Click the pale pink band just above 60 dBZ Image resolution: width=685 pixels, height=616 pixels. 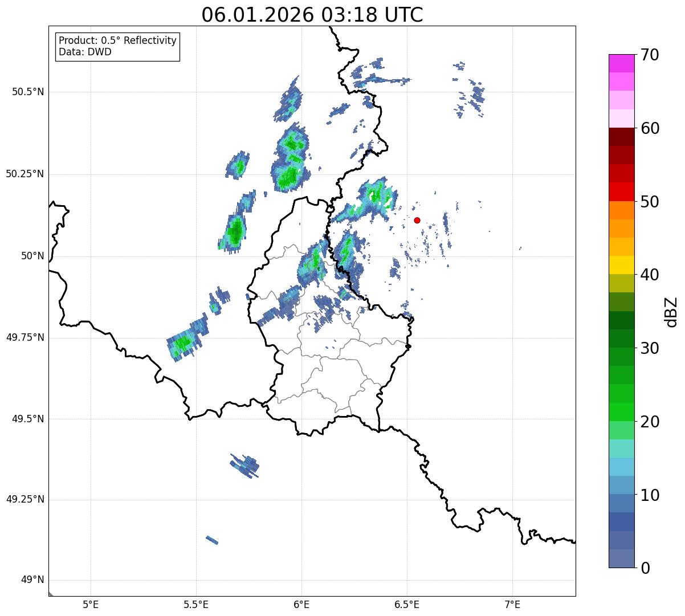[x=621, y=119]
